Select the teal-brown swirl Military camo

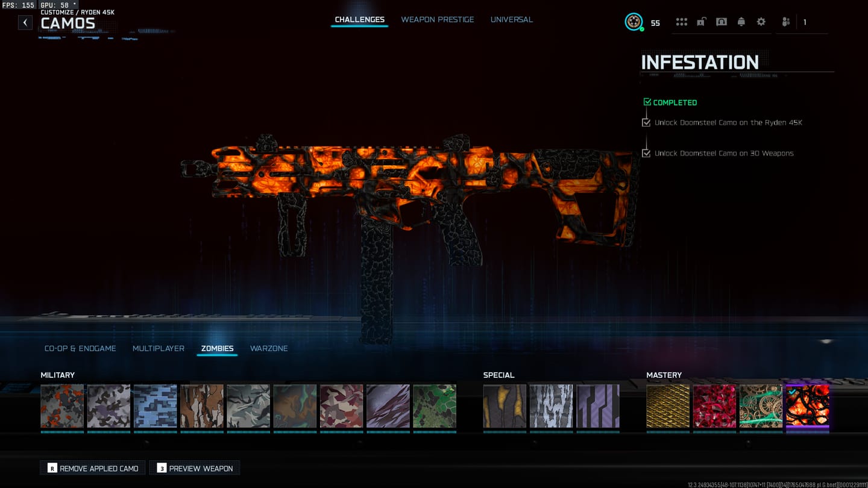[x=295, y=407]
